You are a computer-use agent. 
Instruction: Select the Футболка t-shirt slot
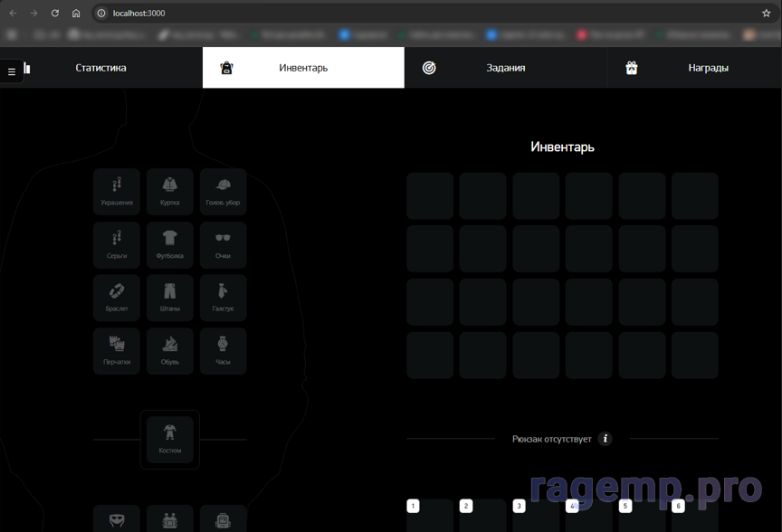tap(169, 245)
